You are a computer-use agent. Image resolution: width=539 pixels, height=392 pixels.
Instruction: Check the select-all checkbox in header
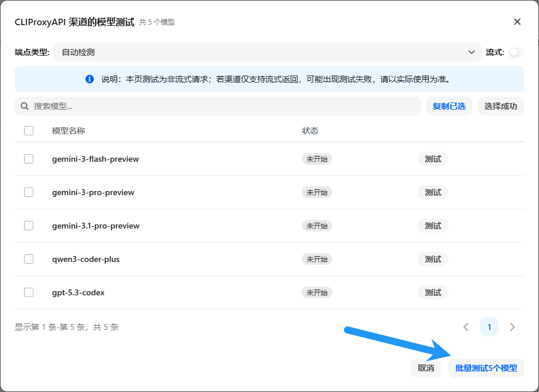(x=29, y=131)
